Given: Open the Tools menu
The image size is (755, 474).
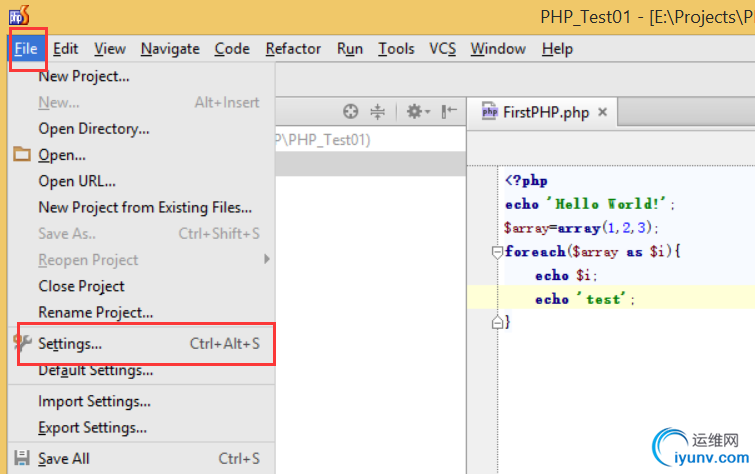Looking at the screenshot, I should pos(396,49).
